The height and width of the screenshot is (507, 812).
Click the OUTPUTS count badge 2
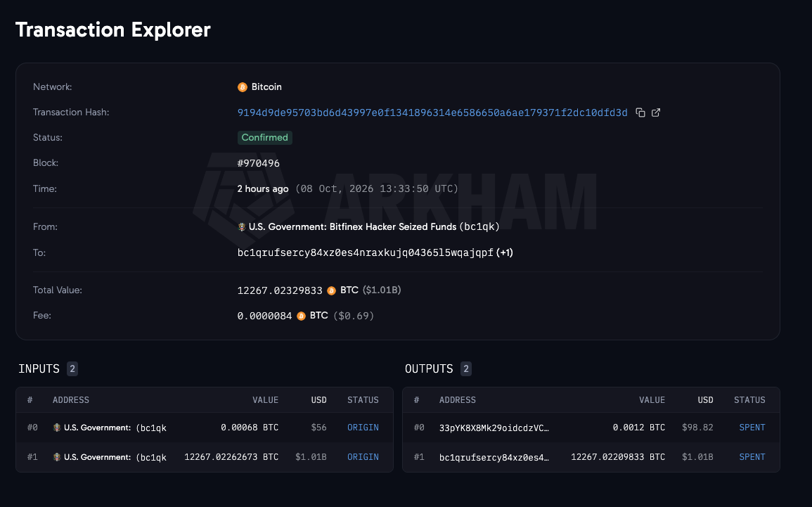point(466,368)
